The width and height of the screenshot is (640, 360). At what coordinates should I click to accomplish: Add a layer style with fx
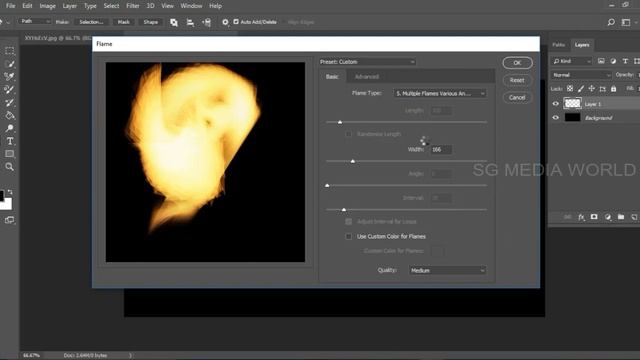click(x=581, y=217)
